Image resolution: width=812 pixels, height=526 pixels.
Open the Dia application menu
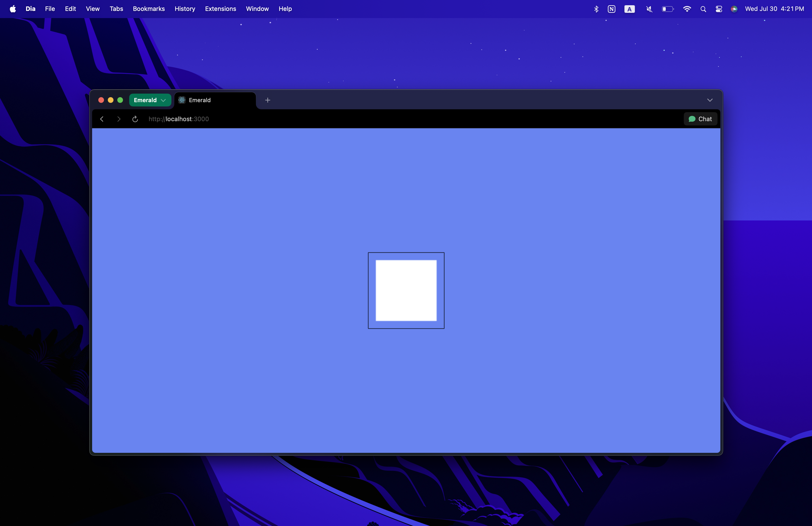coord(31,9)
